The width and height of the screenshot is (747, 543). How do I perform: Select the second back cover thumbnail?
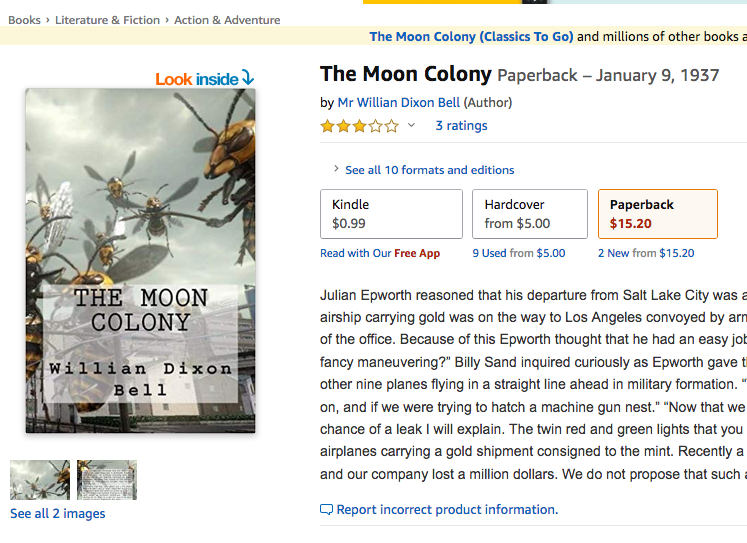[107, 480]
